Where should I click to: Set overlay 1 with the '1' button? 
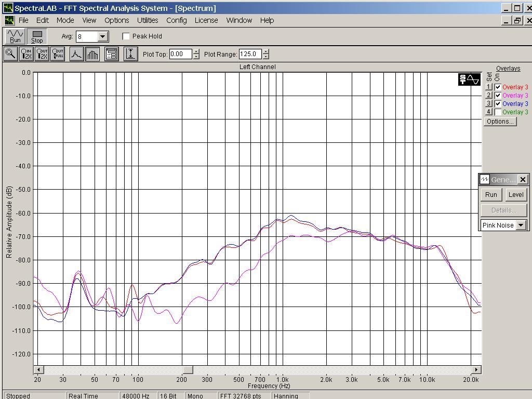click(x=488, y=87)
